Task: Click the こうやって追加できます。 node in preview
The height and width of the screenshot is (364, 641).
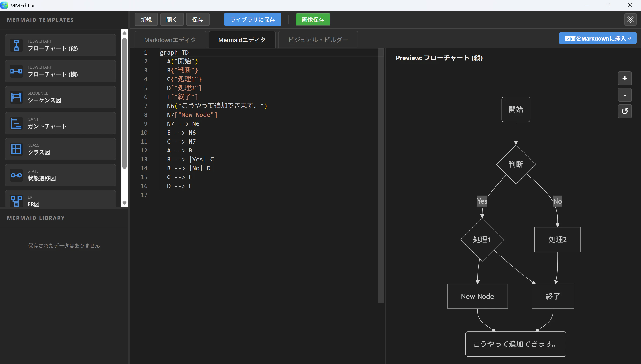Action: pyautogui.click(x=516, y=344)
